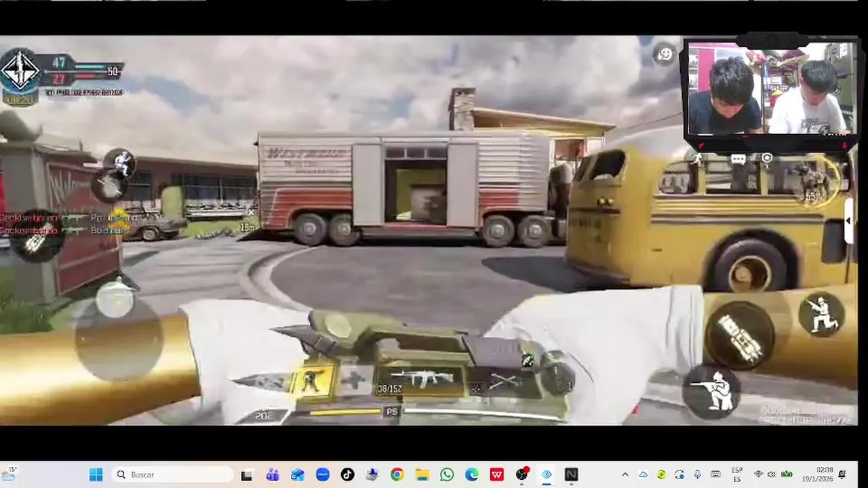This screenshot has height=488, width=868.
Task: Open the notification bell in the tray
Action: click(x=842, y=474)
